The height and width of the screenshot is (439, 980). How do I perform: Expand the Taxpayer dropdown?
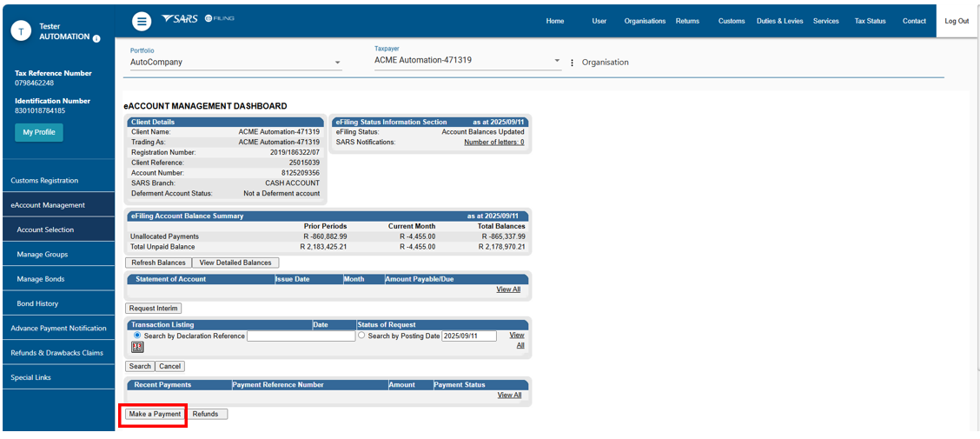[x=557, y=61]
